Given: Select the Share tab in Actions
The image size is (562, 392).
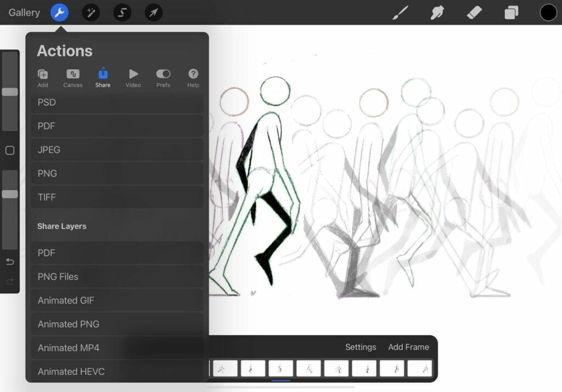Looking at the screenshot, I should pos(103,78).
